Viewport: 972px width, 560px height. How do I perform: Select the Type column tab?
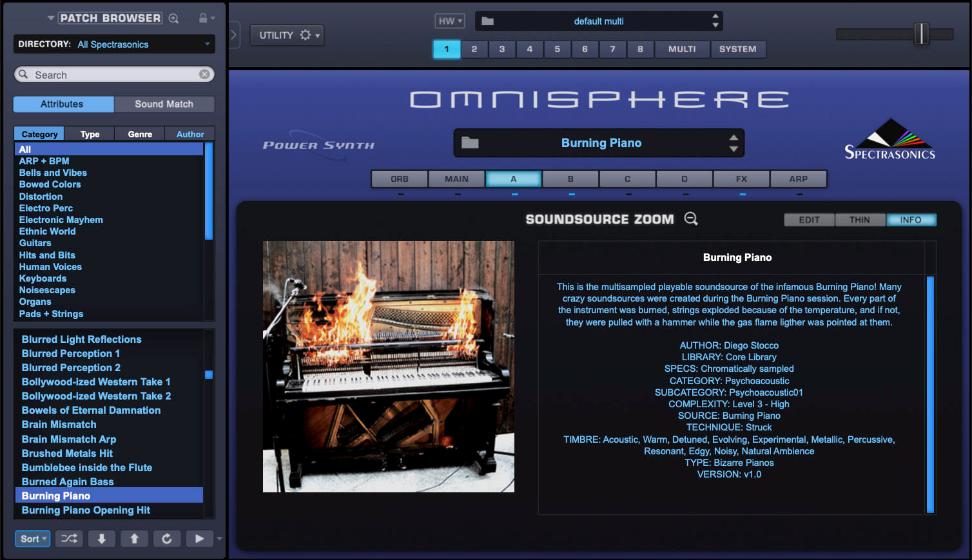pyautogui.click(x=90, y=134)
